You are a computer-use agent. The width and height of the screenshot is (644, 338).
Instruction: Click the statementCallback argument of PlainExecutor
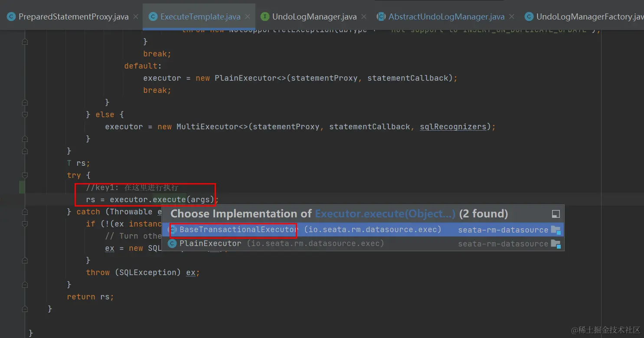(408, 78)
